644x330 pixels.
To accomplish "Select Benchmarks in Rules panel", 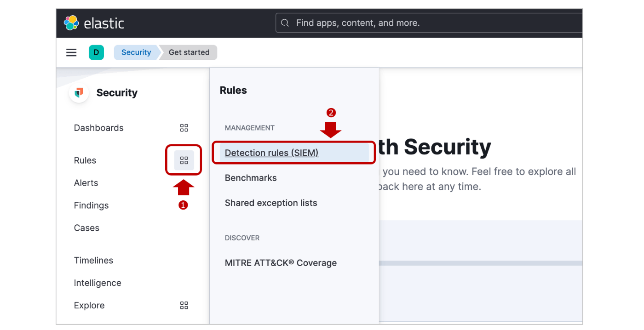I will click(x=251, y=178).
